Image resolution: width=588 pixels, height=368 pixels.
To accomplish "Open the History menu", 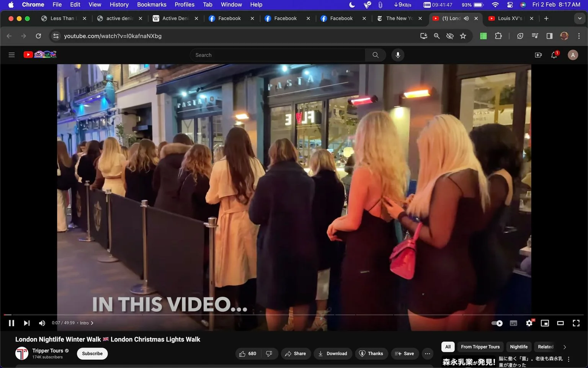I will pos(119,5).
